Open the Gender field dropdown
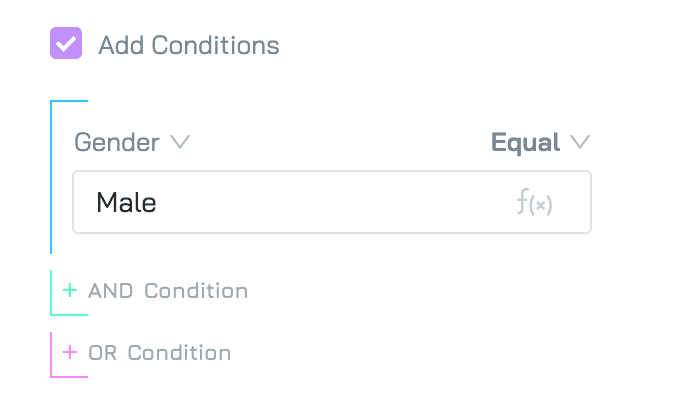The height and width of the screenshot is (408, 686). (132, 142)
